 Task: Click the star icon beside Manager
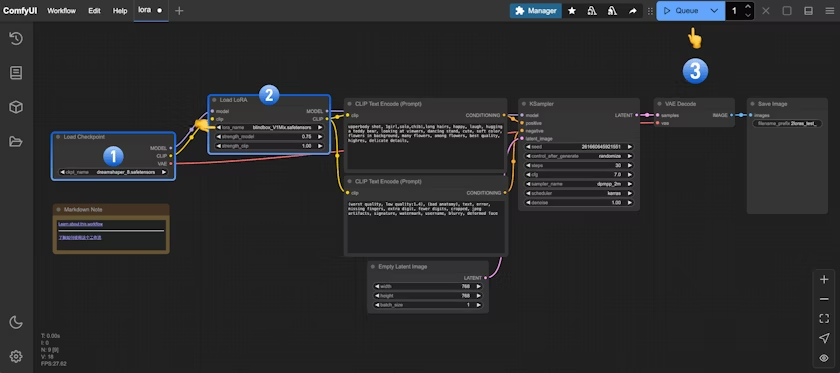pyautogui.click(x=572, y=11)
